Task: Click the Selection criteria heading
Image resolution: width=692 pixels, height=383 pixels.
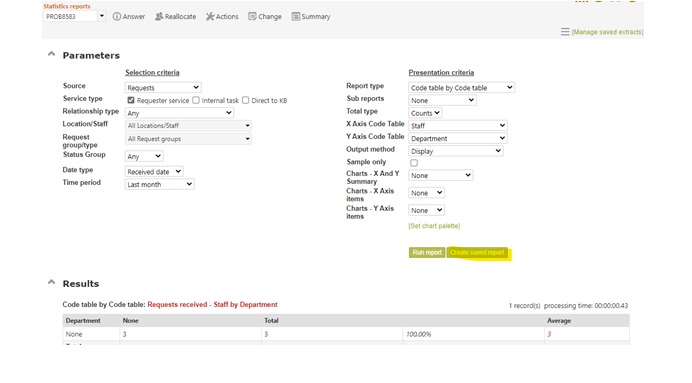Action: 152,72
